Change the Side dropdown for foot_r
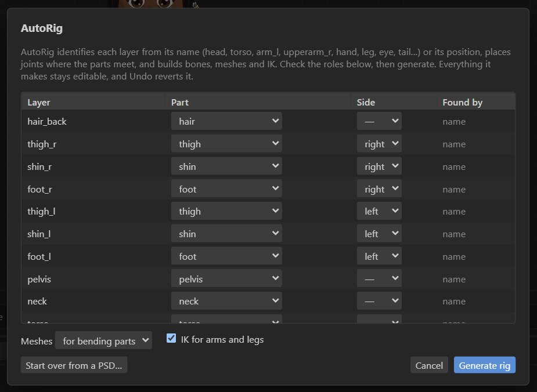537x392 pixels. tap(379, 189)
